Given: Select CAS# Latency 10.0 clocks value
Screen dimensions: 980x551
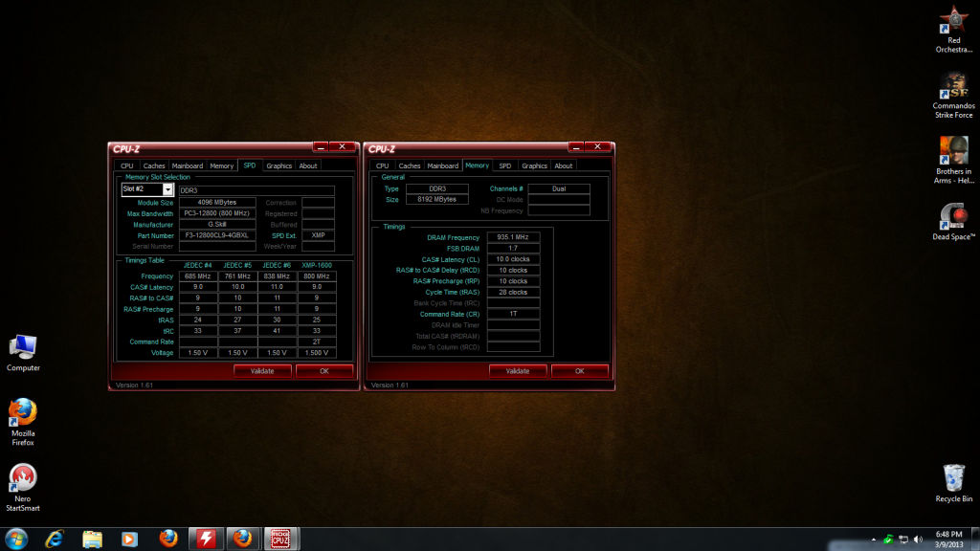Looking at the screenshot, I should click(x=513, y=259).
